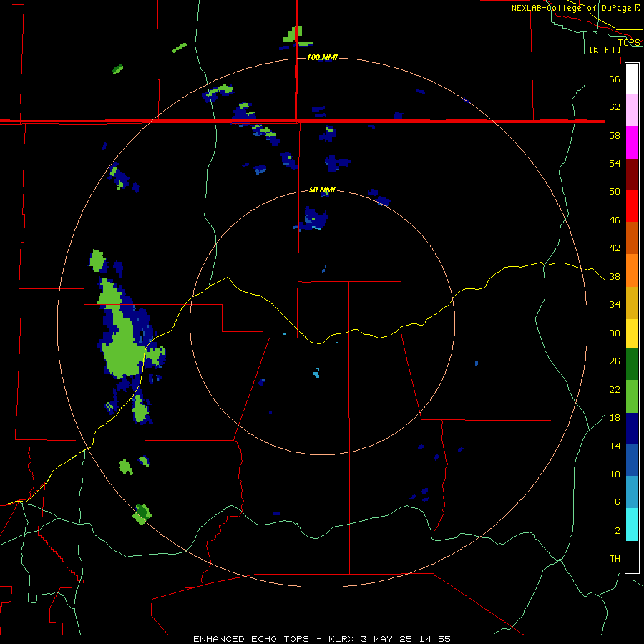Click the 2 value on the scale

618,530
